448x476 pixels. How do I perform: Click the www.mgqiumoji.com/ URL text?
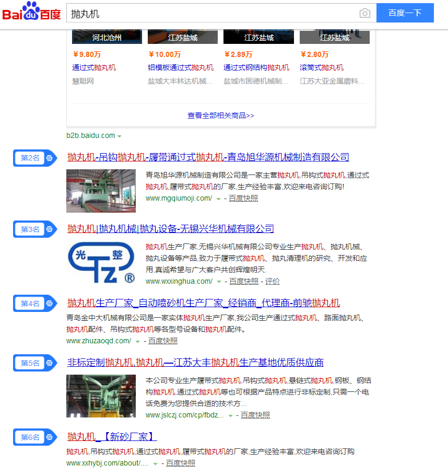coord(179,199)
